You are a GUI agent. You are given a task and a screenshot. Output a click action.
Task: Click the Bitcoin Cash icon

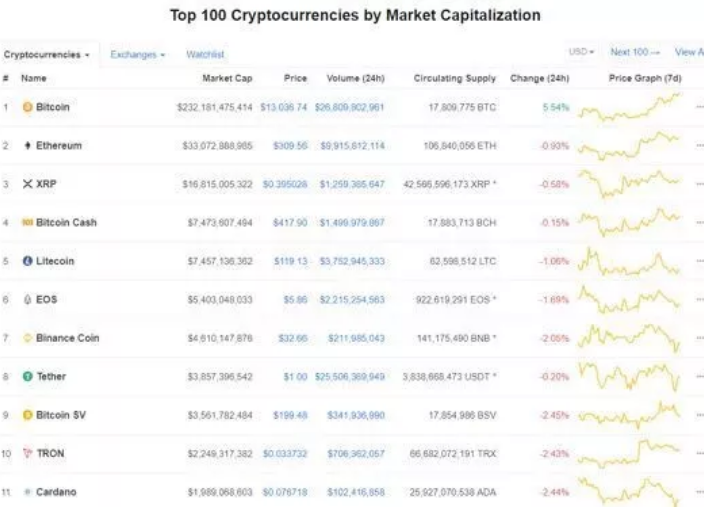[x=27, y=222]
